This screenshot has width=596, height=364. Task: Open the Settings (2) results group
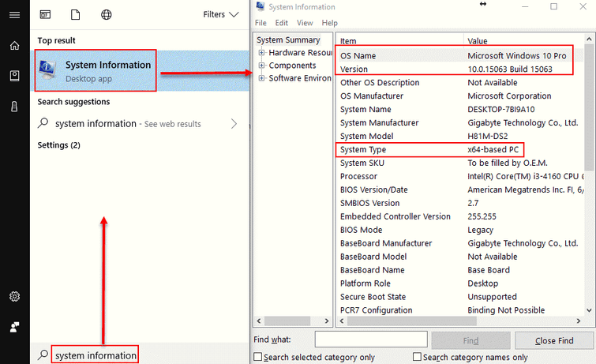[x=59, y=145]
